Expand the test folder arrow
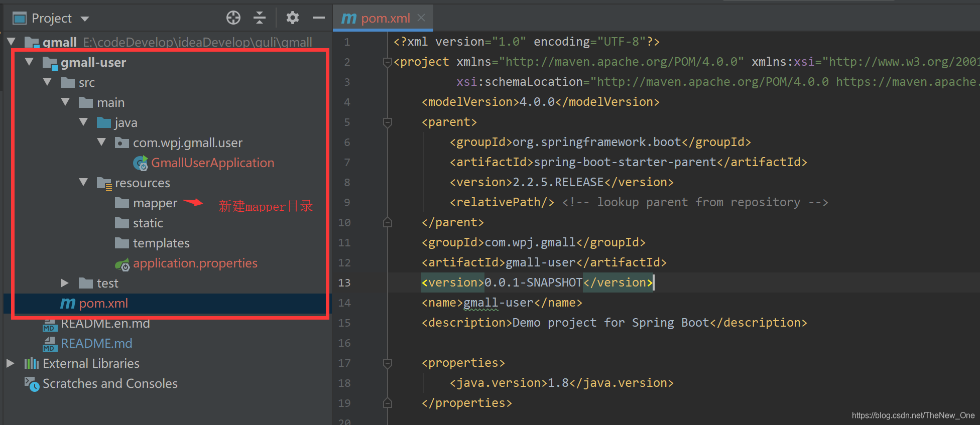Image resolution: width=980 pixels, height=425 pixels. [65, 283]
